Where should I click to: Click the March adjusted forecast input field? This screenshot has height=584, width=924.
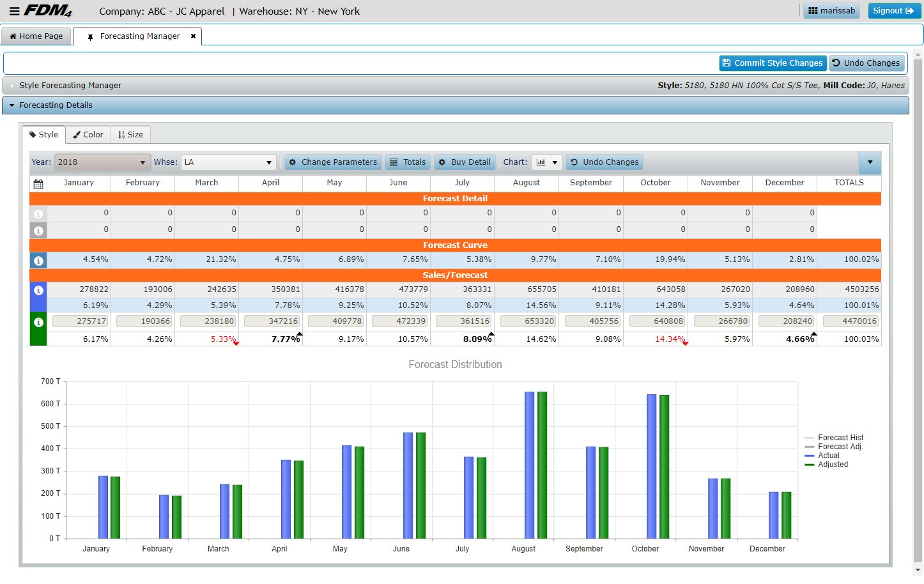[x=208, y=321]
